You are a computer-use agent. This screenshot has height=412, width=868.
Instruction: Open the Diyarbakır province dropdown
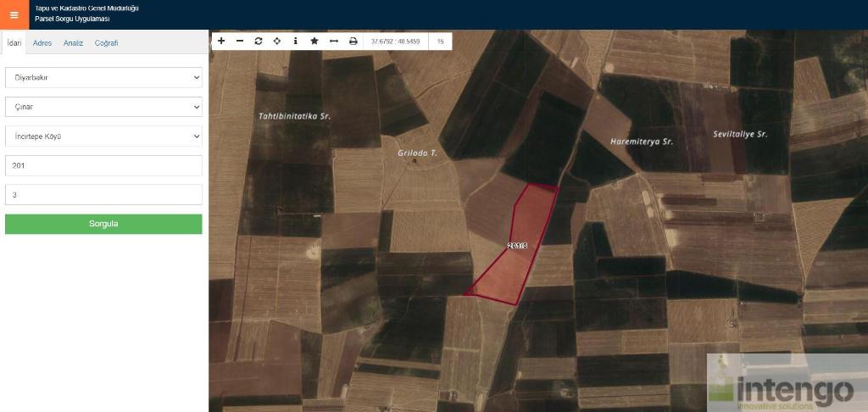pos(103,77)
